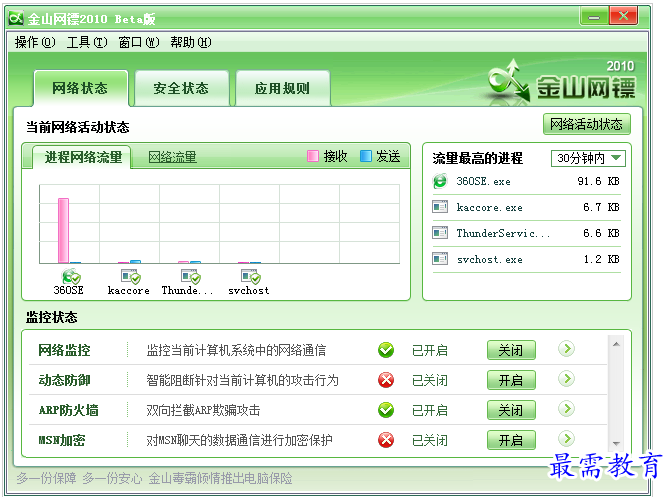The image size is (671, 497).
Task: Click the red cross status icon for 动态防御
Action: click(x=386, y=380)
